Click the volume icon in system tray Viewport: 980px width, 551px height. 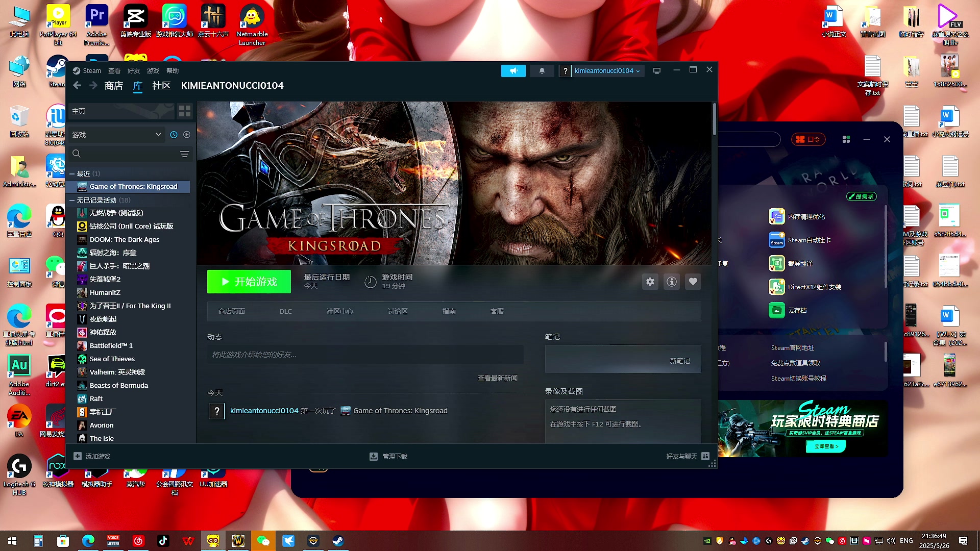891,541
